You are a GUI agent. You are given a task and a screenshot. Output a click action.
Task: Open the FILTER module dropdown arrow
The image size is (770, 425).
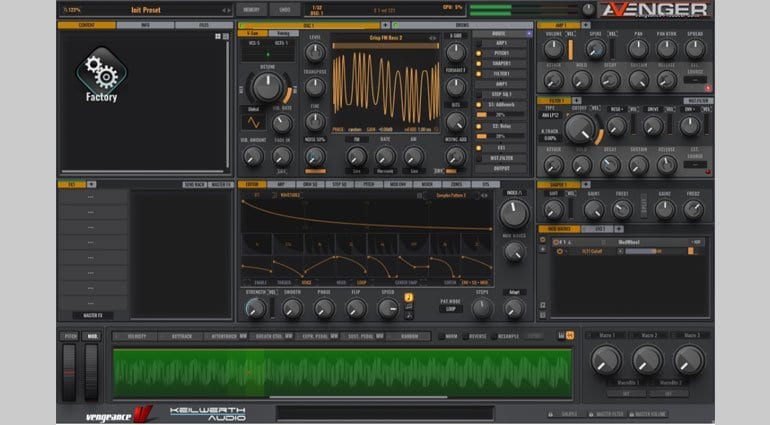click(x=577, y=101)
